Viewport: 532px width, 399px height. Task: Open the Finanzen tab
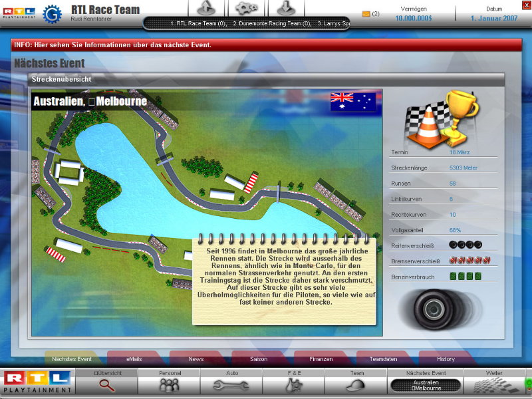321,358
